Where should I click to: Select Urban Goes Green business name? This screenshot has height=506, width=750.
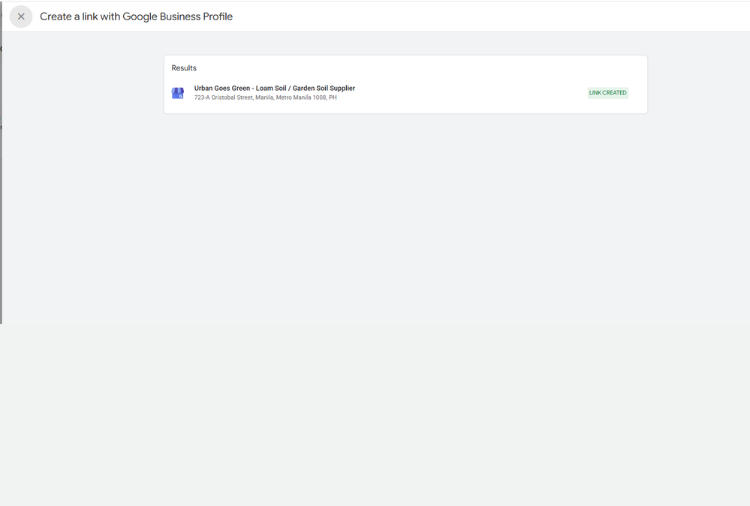coord(275,88)
